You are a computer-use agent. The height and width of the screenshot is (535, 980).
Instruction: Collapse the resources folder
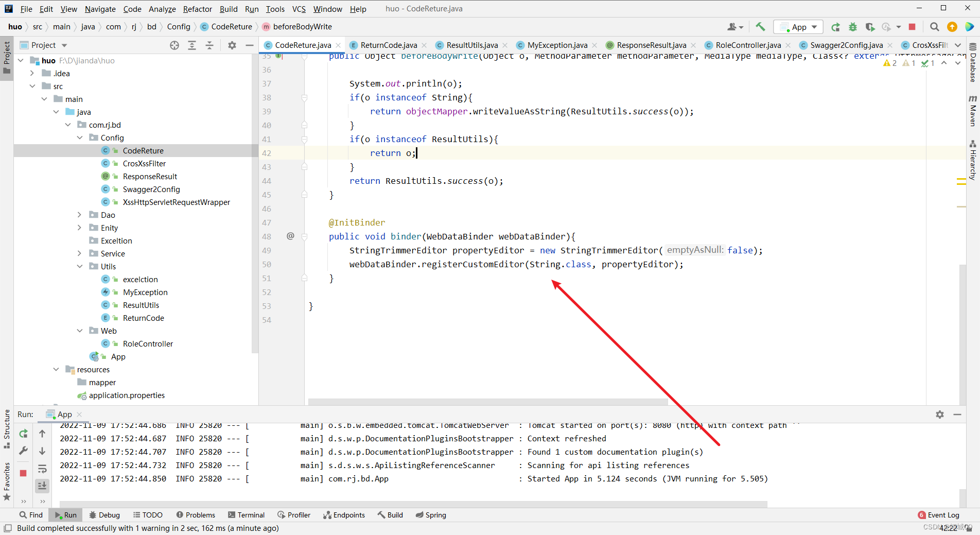[56, 369]
